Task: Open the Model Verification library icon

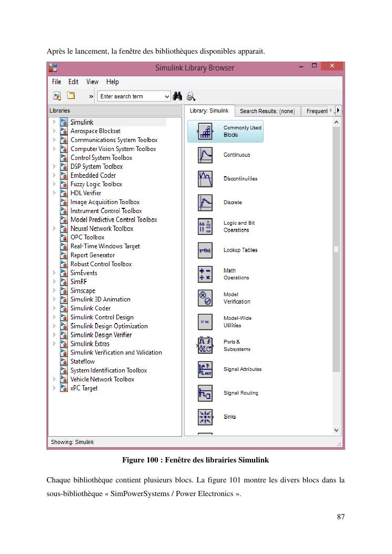Action: pos(205,298)
